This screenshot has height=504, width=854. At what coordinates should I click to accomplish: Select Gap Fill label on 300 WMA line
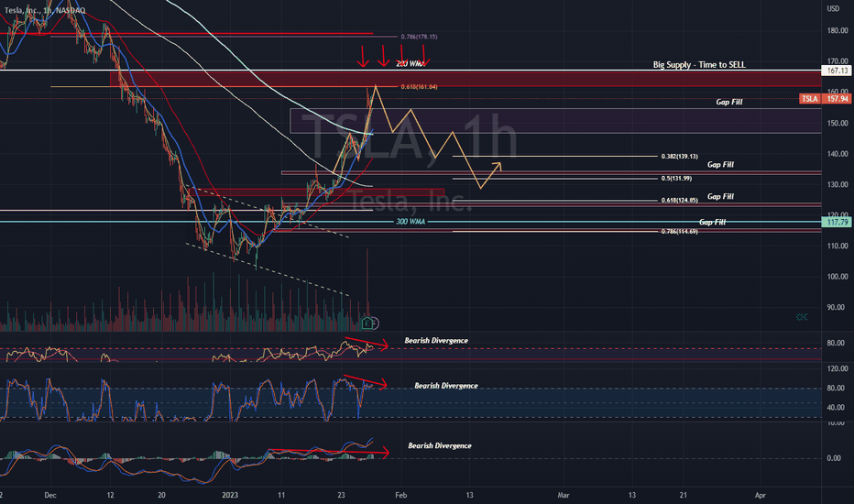point(712,223)
